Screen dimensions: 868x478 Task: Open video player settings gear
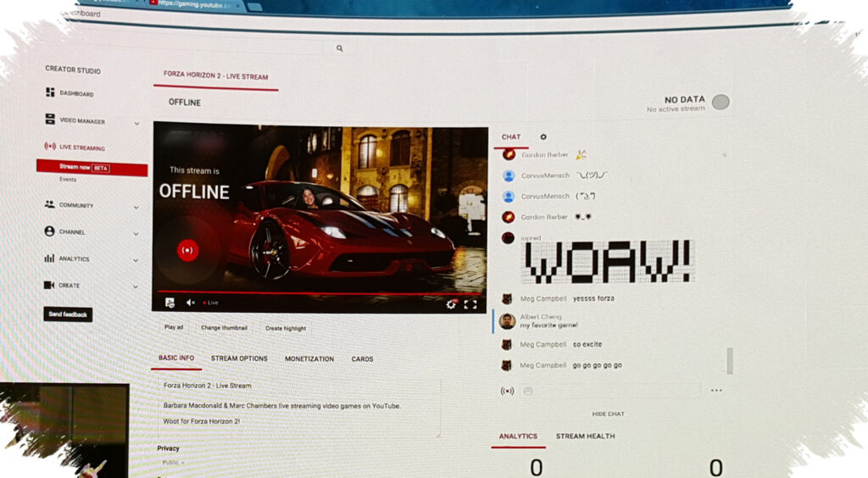coord(451,303)
